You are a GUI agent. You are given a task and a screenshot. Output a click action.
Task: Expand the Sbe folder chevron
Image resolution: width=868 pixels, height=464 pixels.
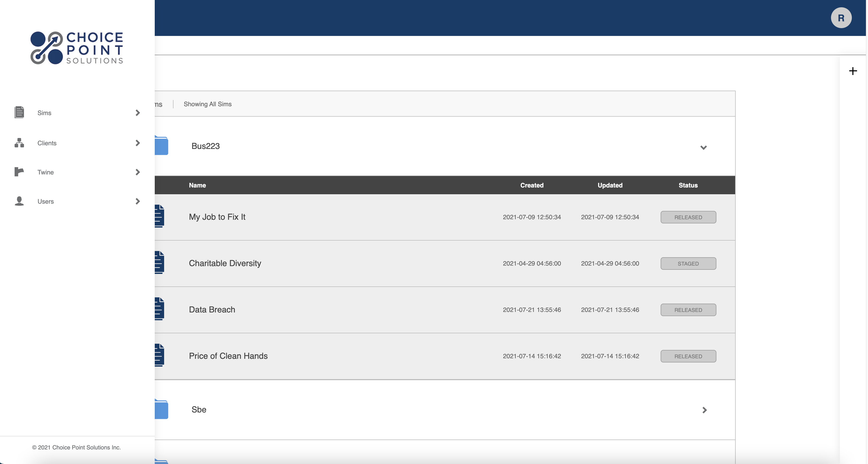click(704, 410)
